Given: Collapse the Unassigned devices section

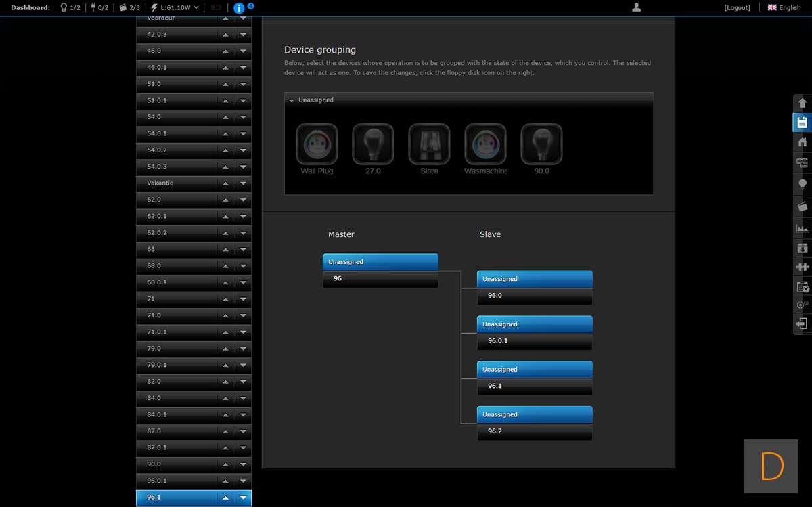Looking at the screenshot, I should pyautogui.click(x=292, y=100).
